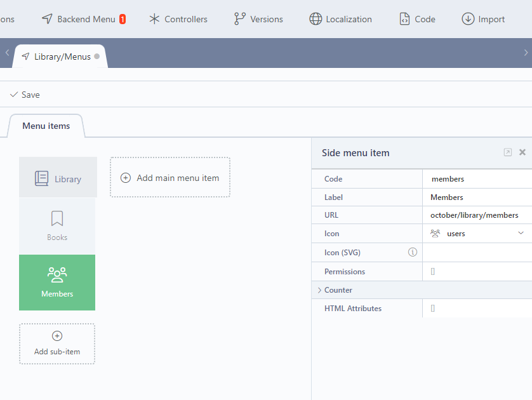Screen dimensions: 532x400
Task: Click the red notification badge on Backend Menu
Action: coord(123,19)
